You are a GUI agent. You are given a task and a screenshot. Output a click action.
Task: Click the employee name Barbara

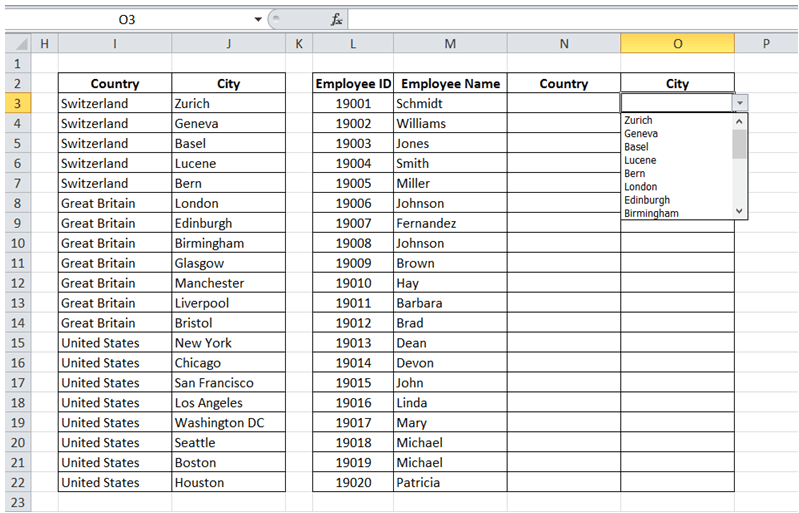(x=450, y=303)
